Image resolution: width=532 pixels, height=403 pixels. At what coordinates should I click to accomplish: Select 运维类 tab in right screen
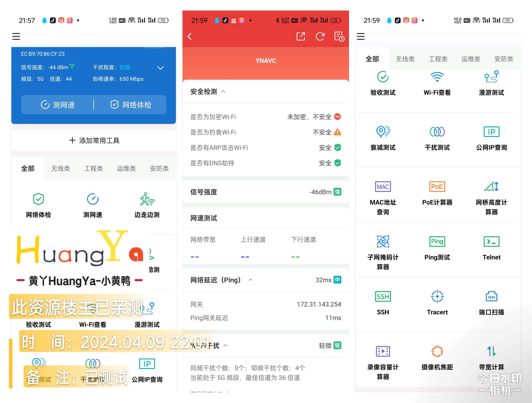(471, 59)
